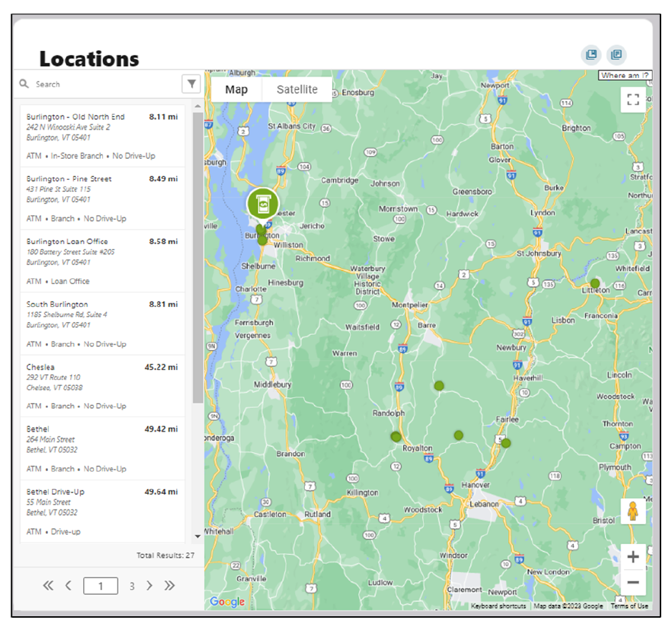Zoom out the map with minus

tap(633, 583)
